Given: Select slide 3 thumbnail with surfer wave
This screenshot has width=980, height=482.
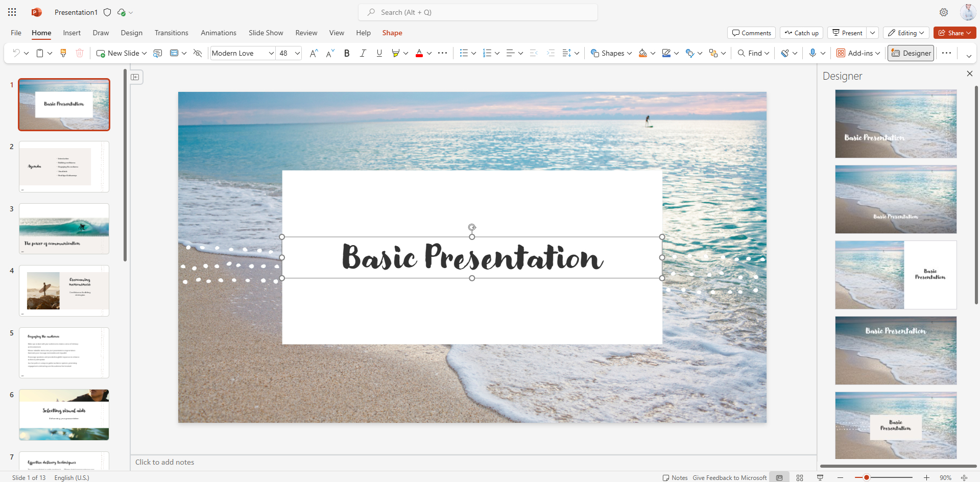Looking at the screenshot, I should (64, 229).
